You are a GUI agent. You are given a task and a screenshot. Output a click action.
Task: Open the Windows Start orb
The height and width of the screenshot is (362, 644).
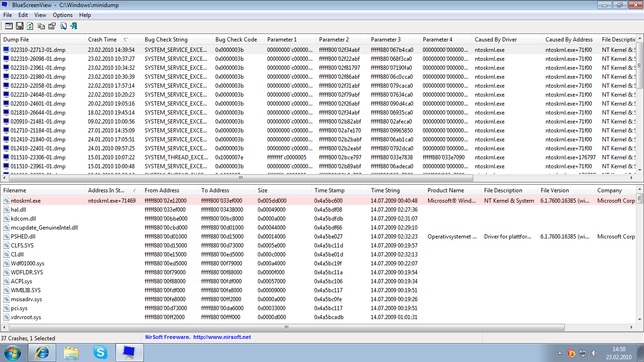pos(12,353)
